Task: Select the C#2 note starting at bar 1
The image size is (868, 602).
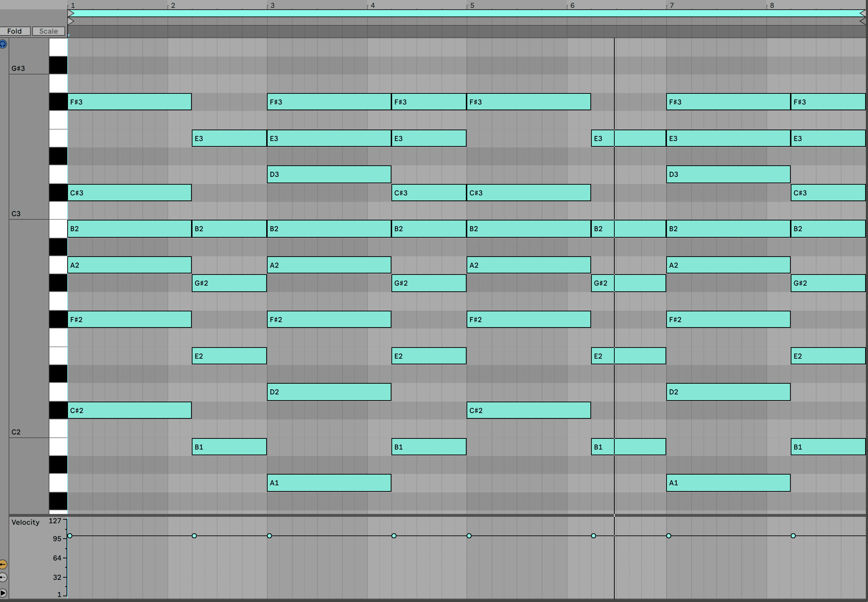Action: [x=130, y=411]
